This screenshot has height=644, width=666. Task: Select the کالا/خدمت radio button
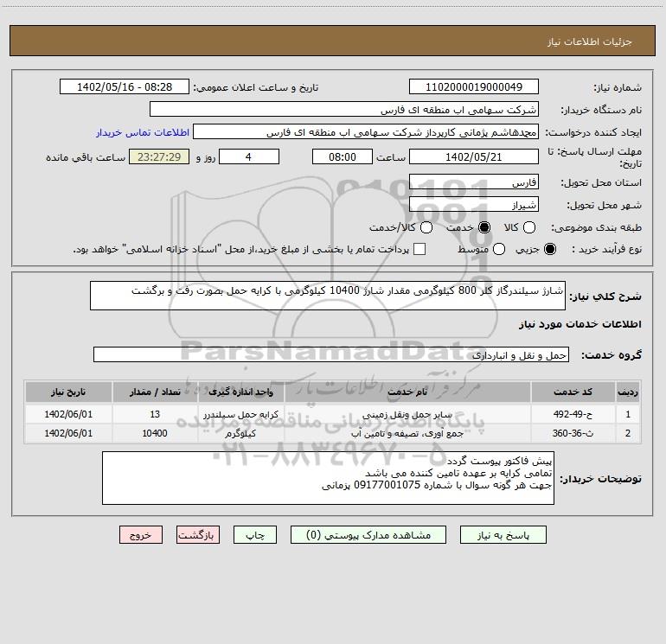[426, 227]
